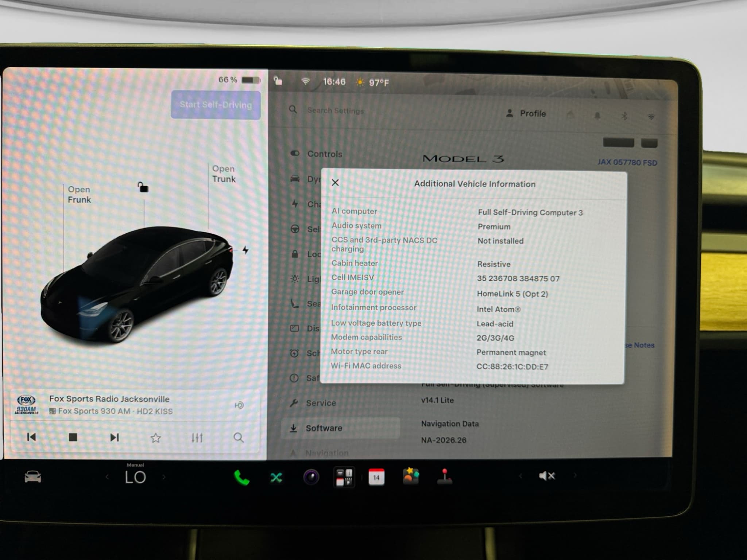Open the Service settings menu
This screenshot has height=560, width=747.
click(313, 403)
